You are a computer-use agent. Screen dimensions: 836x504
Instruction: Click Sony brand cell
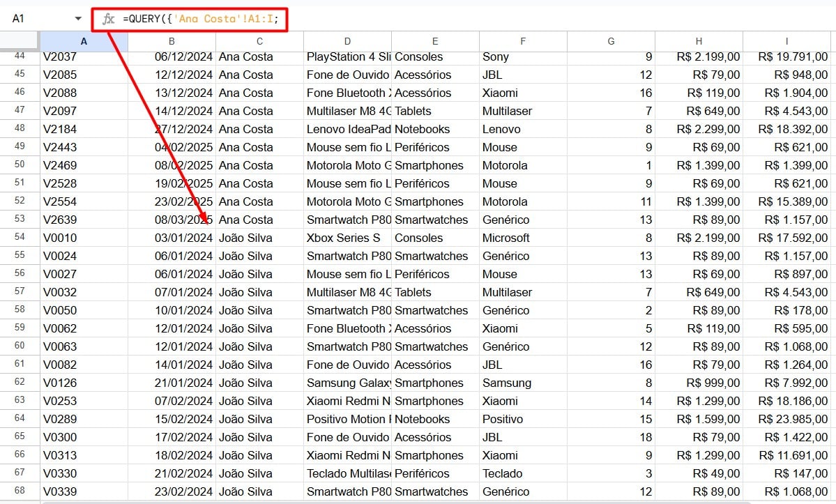click(x=523, y=56)
